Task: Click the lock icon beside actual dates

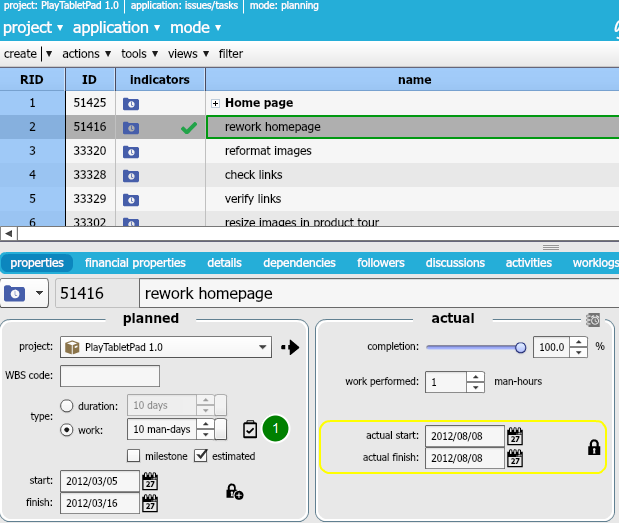Action: [594, 447]
